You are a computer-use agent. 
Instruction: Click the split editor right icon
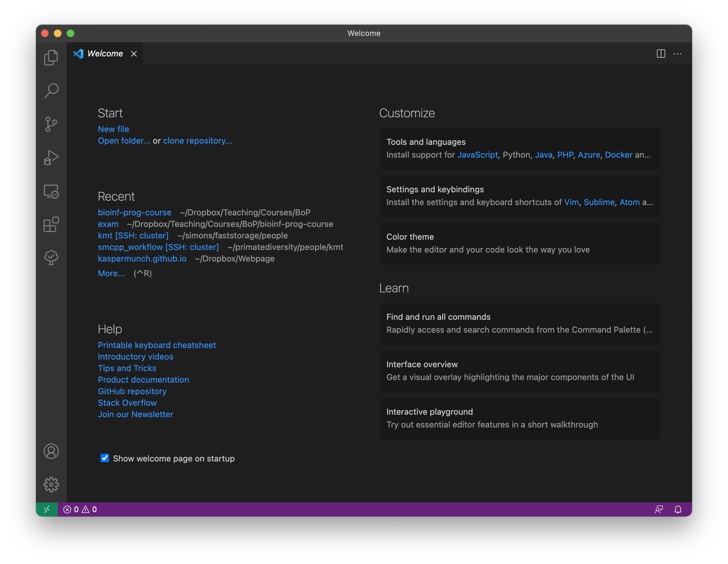click(661, 54)
